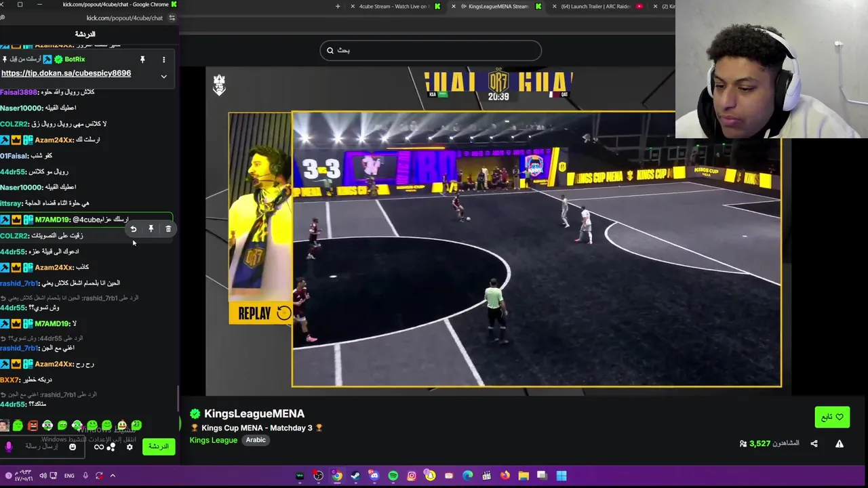The width and height of the screenshot is (868, 488).
Task: Open File Explorer from the taskbar
Action: (524, 476)
